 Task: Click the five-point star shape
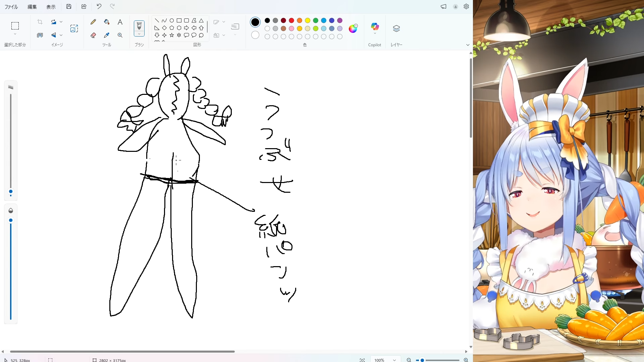click(172, 35)
